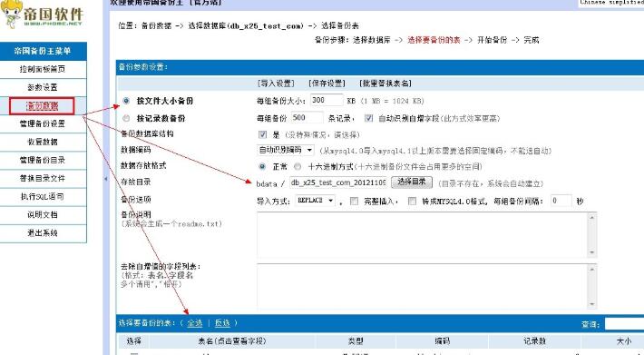The height and width of the screenshot is (355, 644).
Task: Click the [导入设置] link
Action: click(x=276, y=84)
